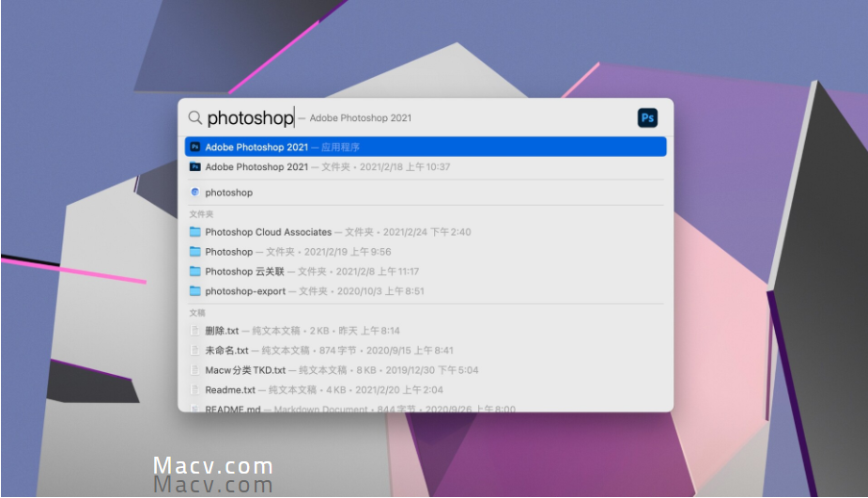Image resolution: width=868 pixels, height=498 pixels.
Task: Select Photoshop Cloud Associates folder
Action: (426, 231)
